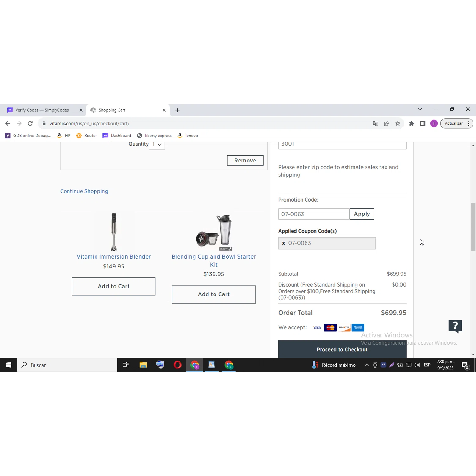Click the Order Total $699.95 amount
The height and width of the screenshot is (476, 476).
[x=393, y=313]
